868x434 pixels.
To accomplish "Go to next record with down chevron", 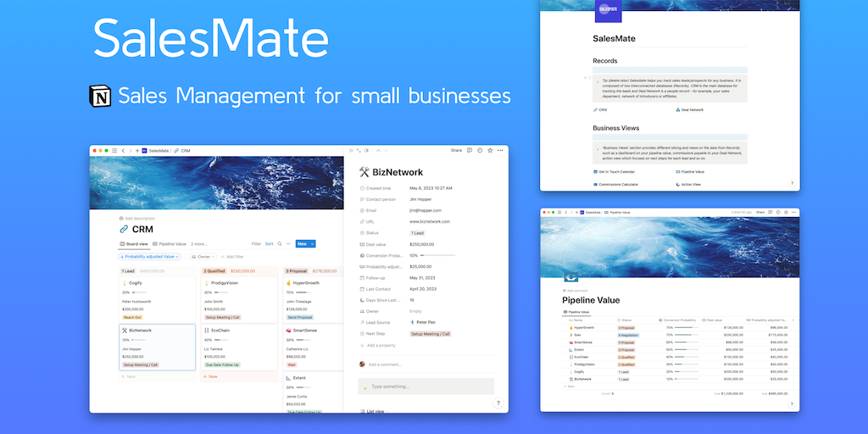I will point(386,150).
